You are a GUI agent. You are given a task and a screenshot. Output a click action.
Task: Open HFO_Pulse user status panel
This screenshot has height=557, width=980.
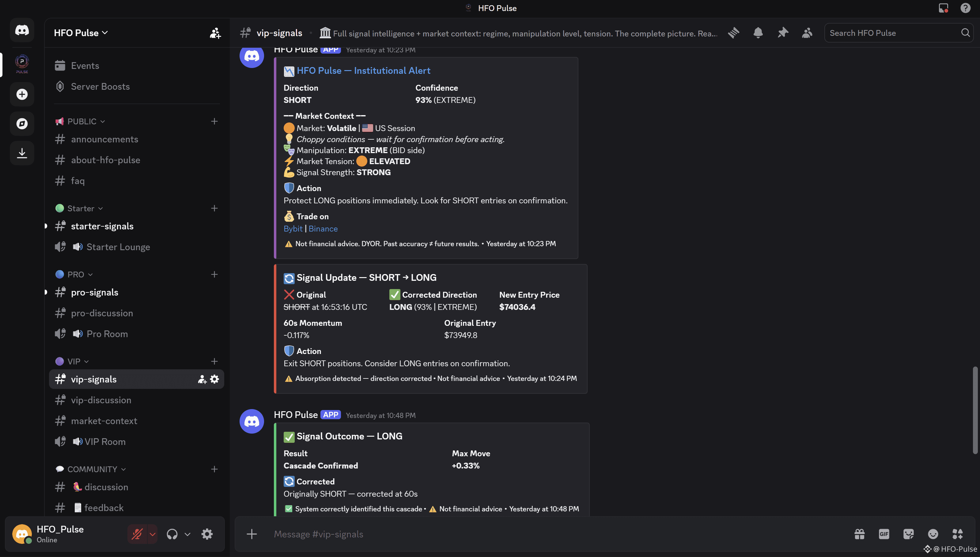point(60,534)
